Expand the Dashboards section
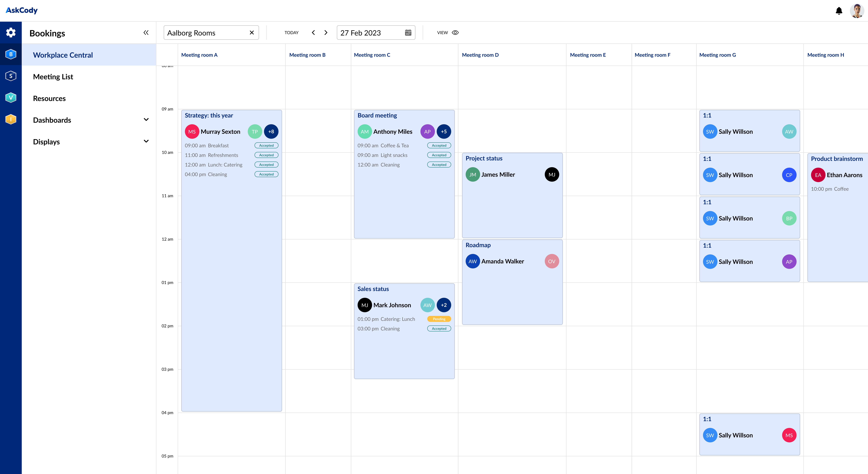 pos(146,119)
